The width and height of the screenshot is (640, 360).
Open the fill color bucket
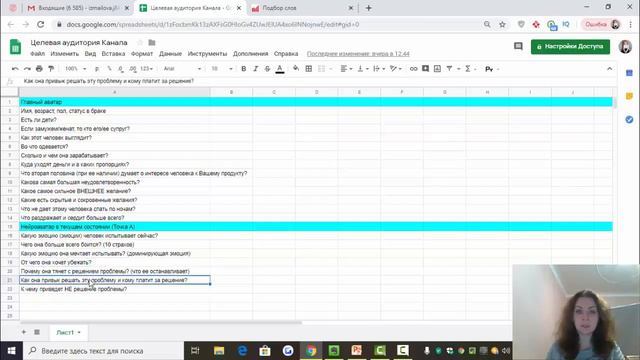[296, 69]
